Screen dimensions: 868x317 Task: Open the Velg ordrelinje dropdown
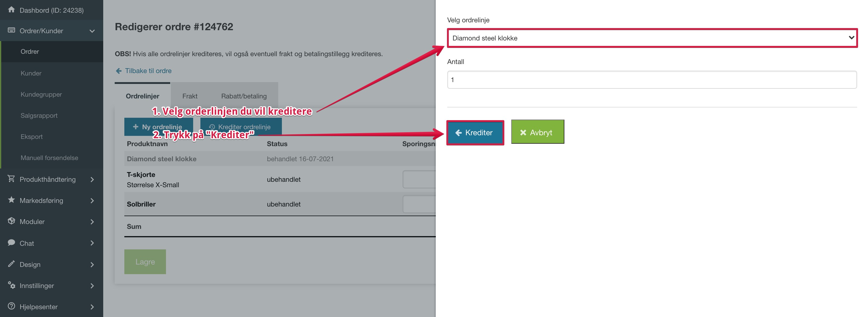point(652,38)
